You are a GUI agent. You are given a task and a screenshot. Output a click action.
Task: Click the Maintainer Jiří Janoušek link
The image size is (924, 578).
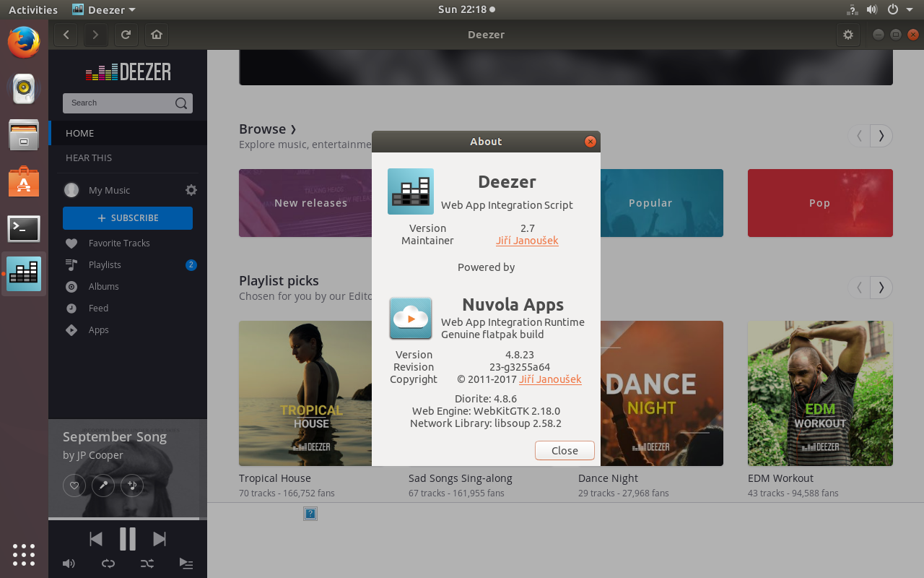tap(527, 241)
